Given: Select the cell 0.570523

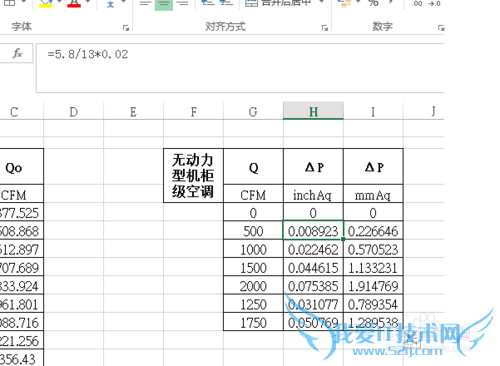Looking at the screenshot, I should coord(373,248).
